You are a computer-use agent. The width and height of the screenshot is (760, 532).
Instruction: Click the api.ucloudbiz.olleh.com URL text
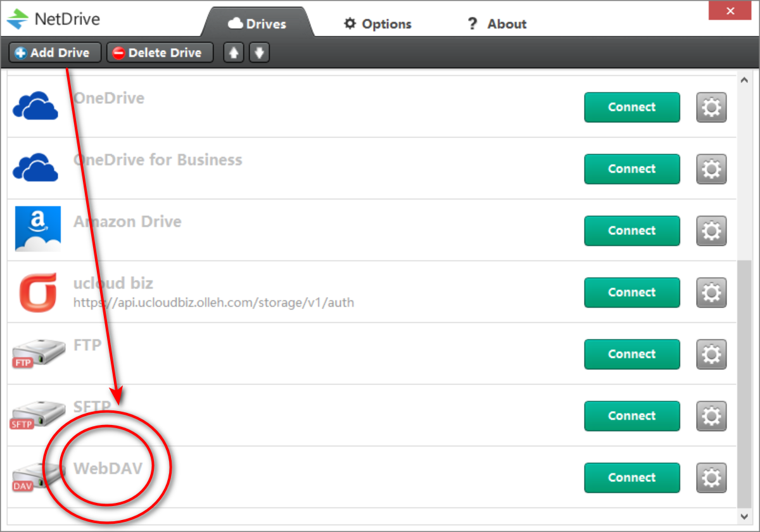pyautogui.click(x=213, y=303)
